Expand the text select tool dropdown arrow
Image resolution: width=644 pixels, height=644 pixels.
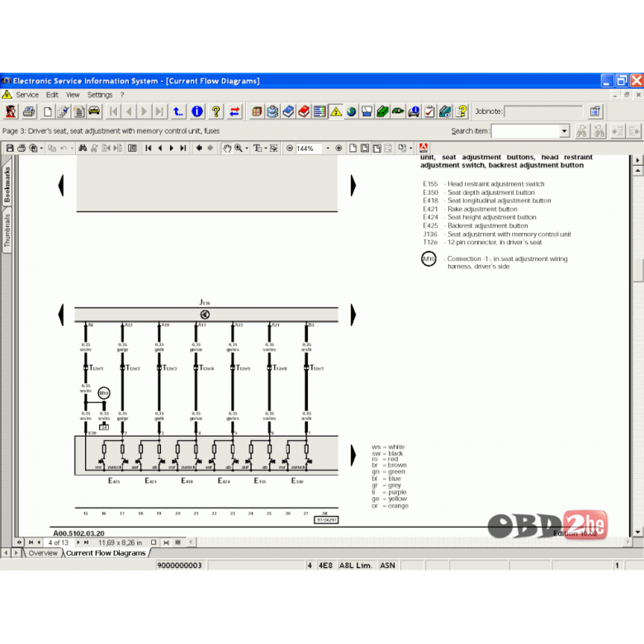pos(265,149)
